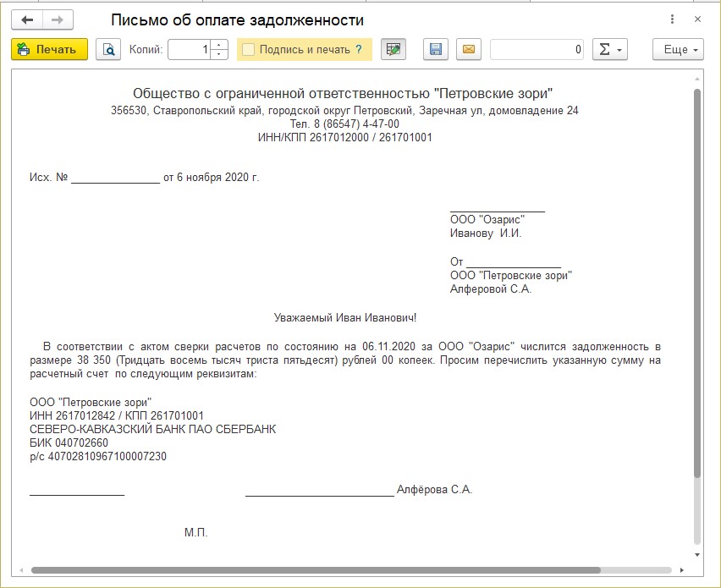
Task: Click the БИК 040702660 line
Action: (x=69, y=443)
